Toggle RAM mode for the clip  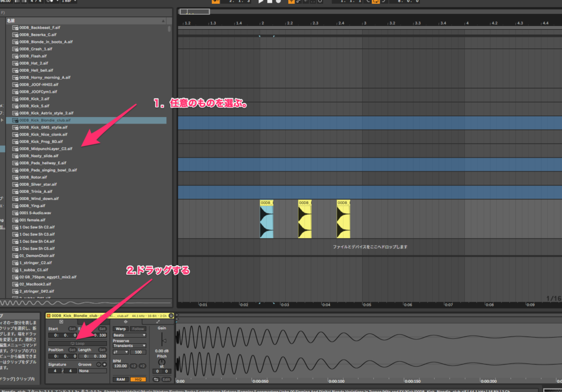click(x=120, y=379)
